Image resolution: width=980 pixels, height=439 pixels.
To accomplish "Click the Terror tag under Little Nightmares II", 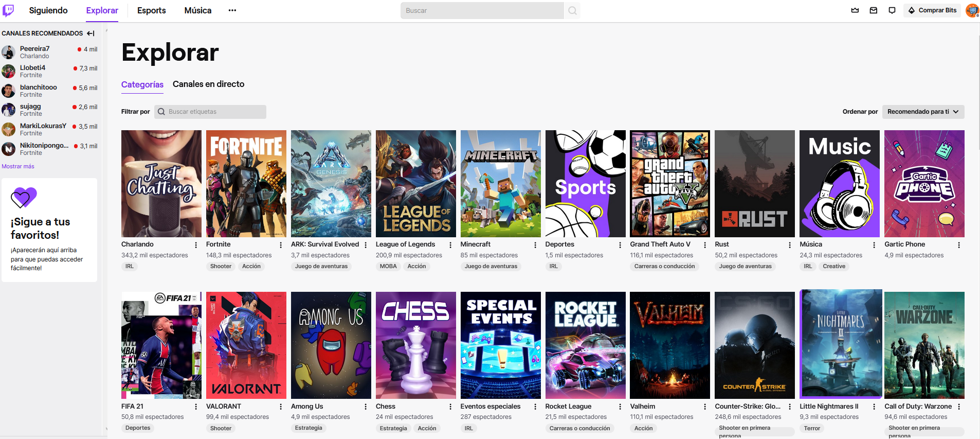I will [x=812, y=428].
